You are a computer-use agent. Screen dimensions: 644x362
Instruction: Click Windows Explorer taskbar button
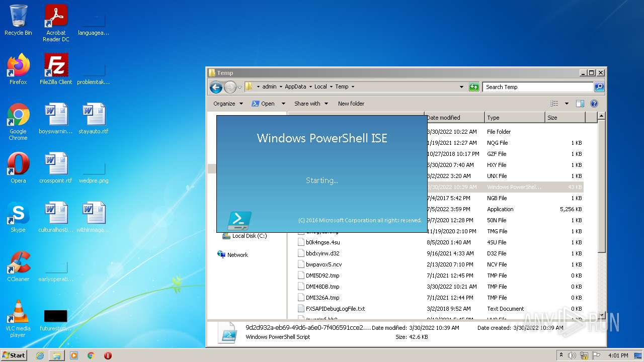[57, 355]
